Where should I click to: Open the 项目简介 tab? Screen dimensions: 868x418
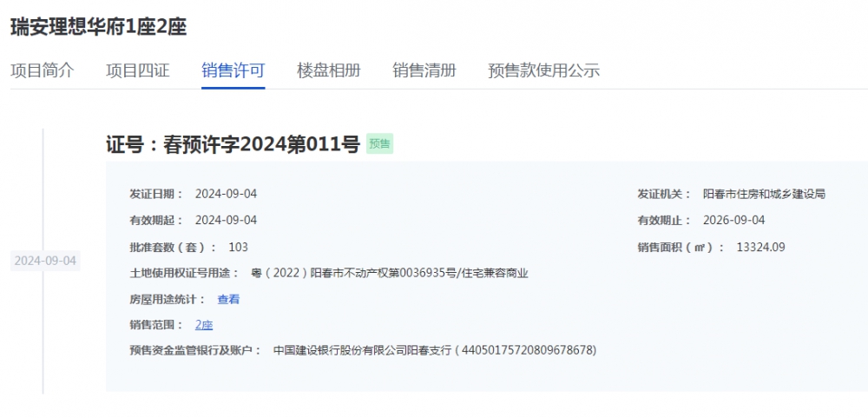coord(42,70)
